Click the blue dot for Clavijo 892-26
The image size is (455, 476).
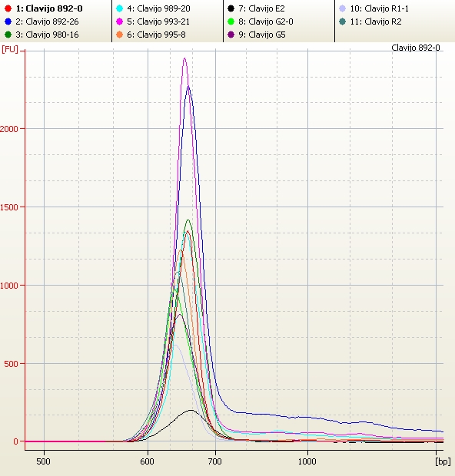8,21
